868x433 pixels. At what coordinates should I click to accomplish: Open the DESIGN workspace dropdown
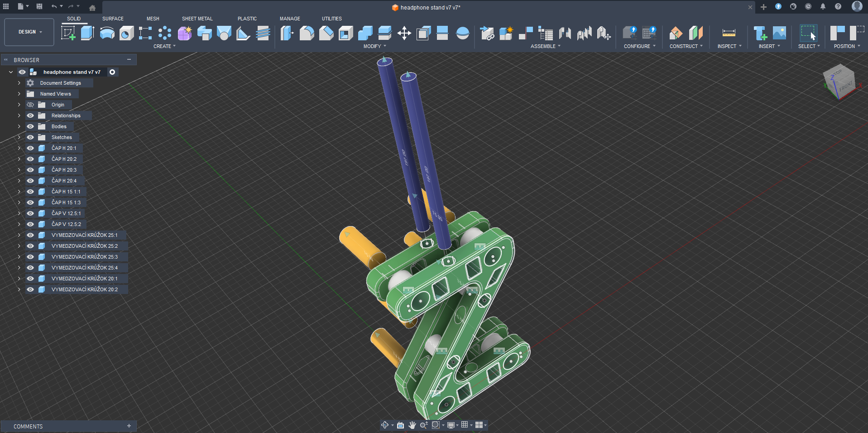pyautogui.click(x=29, y=32)
